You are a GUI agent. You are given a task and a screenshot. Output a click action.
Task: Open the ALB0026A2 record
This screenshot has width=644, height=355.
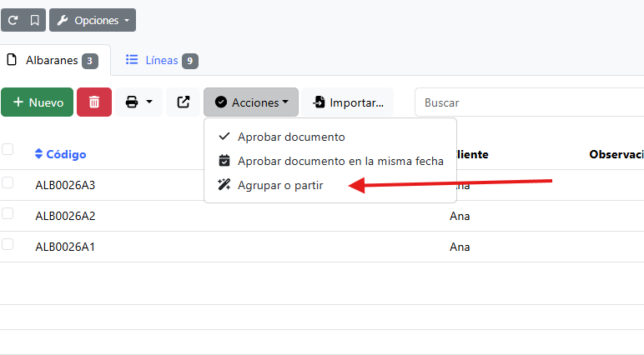click(65, 216)
